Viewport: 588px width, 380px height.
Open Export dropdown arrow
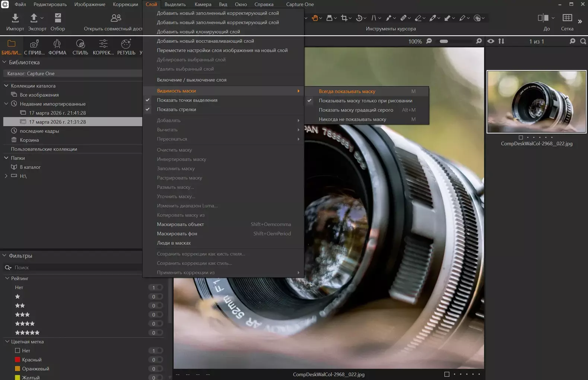[42, 18]
